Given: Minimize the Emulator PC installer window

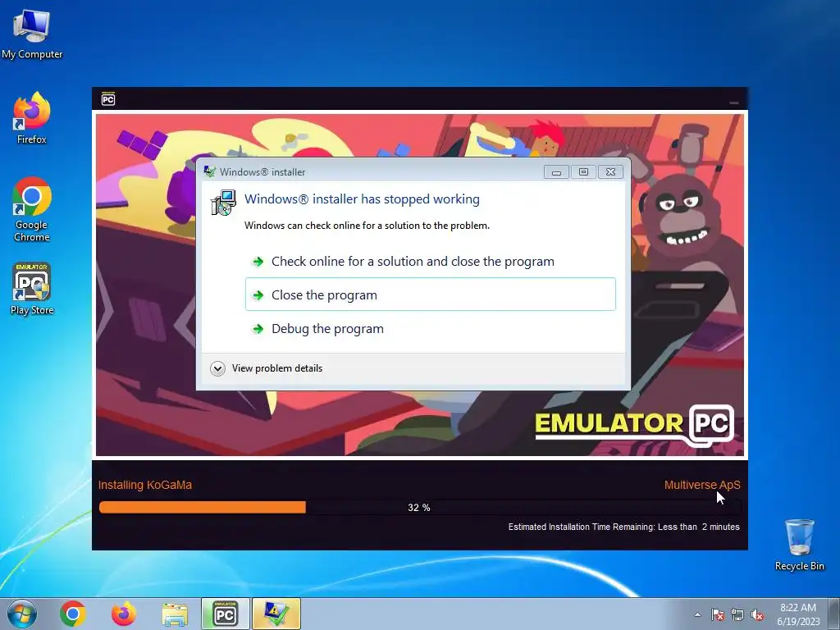Looking at the screenshot, I should [x=734, y=102].
